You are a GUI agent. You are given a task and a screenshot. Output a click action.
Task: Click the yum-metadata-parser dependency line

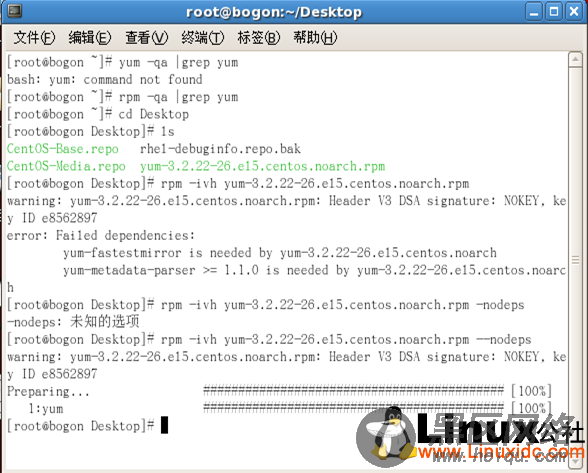(x=314, y=270)
